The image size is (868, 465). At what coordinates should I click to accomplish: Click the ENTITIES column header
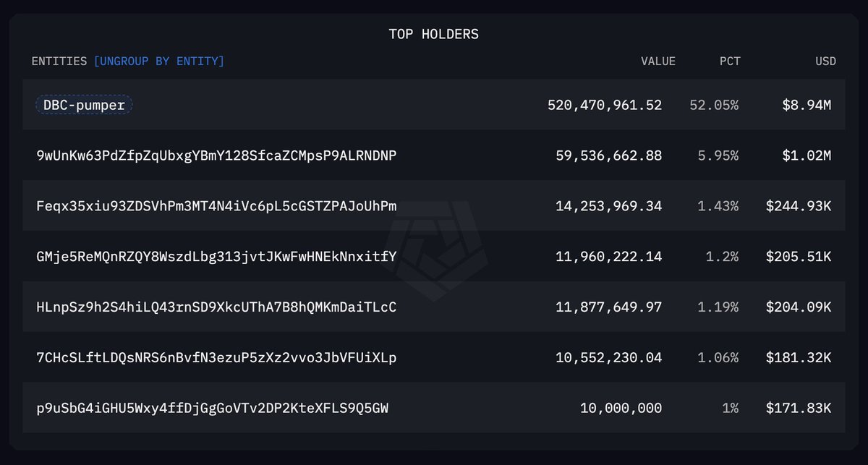click(59, 61)
